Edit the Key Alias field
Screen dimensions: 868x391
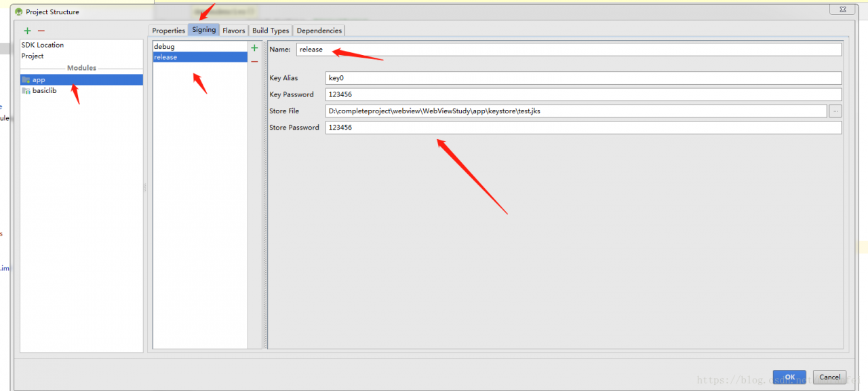tap(584, 78)
